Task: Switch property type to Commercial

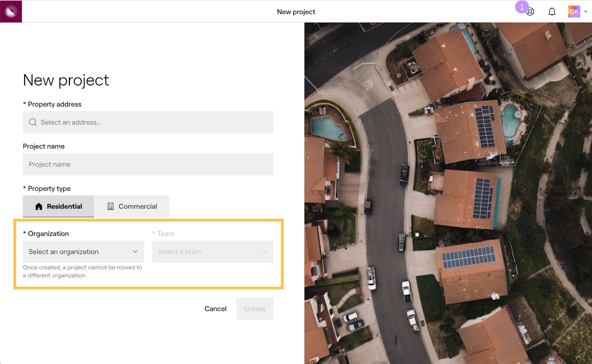Action: click(x=132, y=206)
